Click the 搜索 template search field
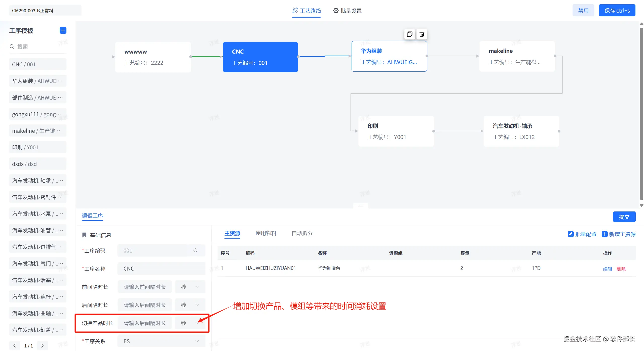Image resolution: width=644 pixels, height=351 pixels. tap(38, 47)
